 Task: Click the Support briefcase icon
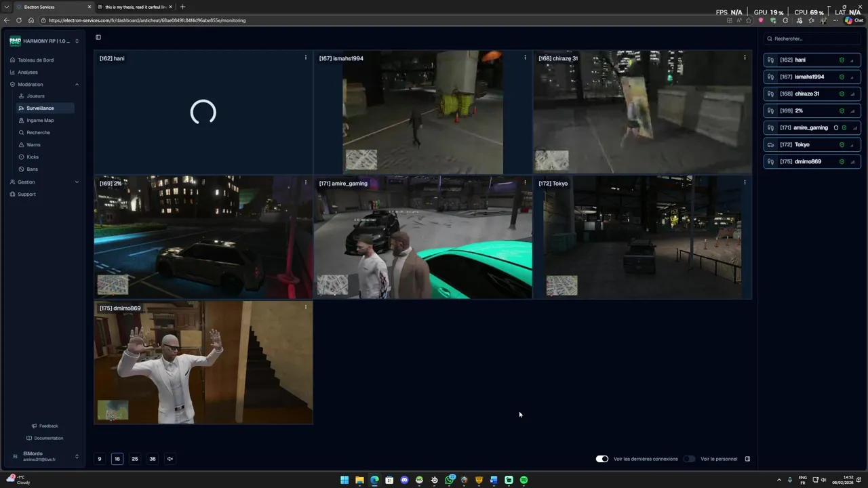point(12,194)
